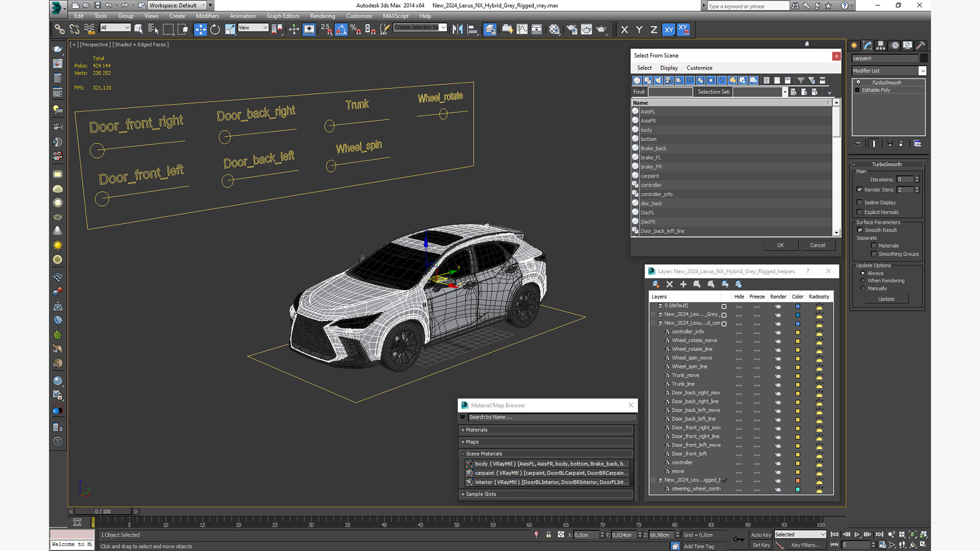Uncheck Smooth Result option
Viewport: 980px width, 551px height.
pos(860,230)
